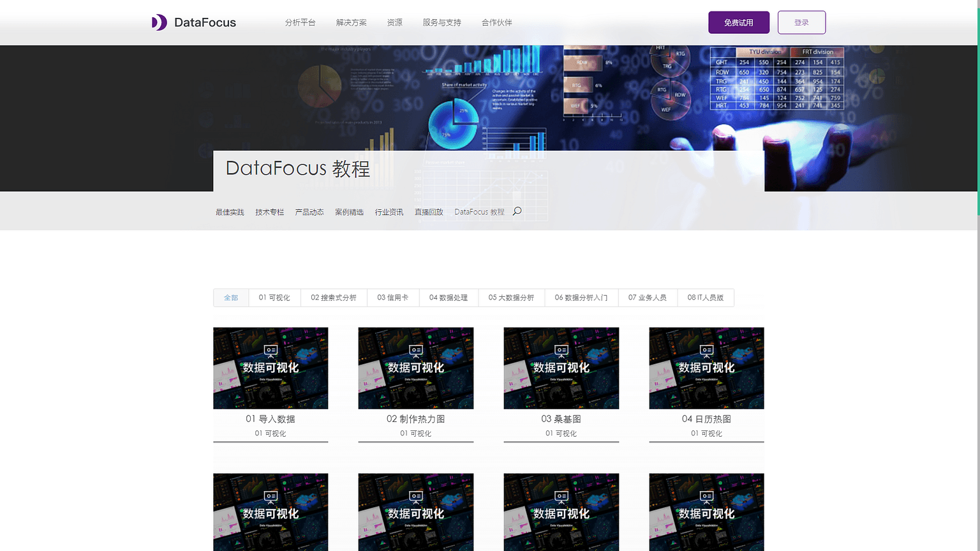Open the 解决方案 menu
Viewport: 980px width, 551px height.
click(351, 22)
